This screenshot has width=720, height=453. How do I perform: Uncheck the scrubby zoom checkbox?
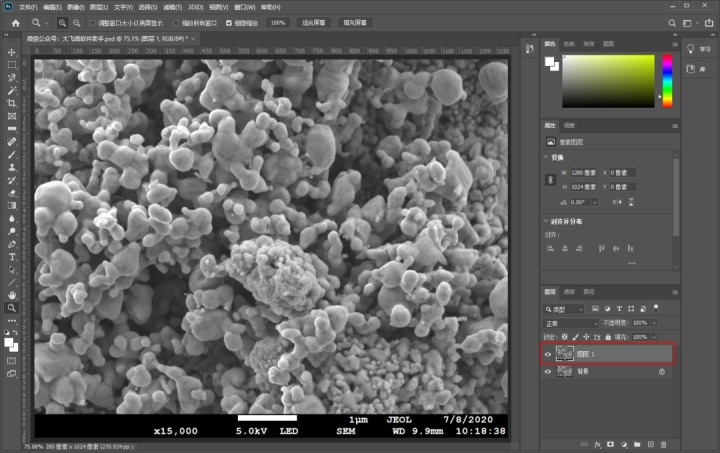pyautogui.click(x=229, y=23)
